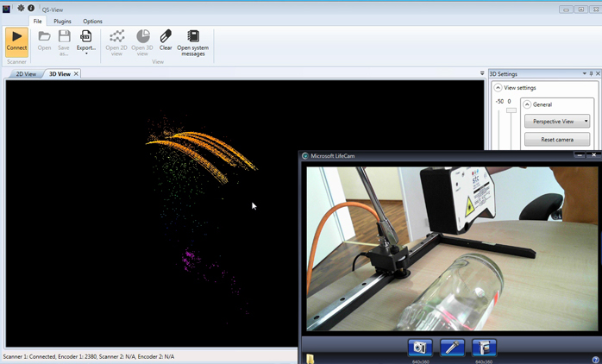Viewport: 602px width, 364px height.
Task: Collapse the View settings section
Action: point(499,88)
